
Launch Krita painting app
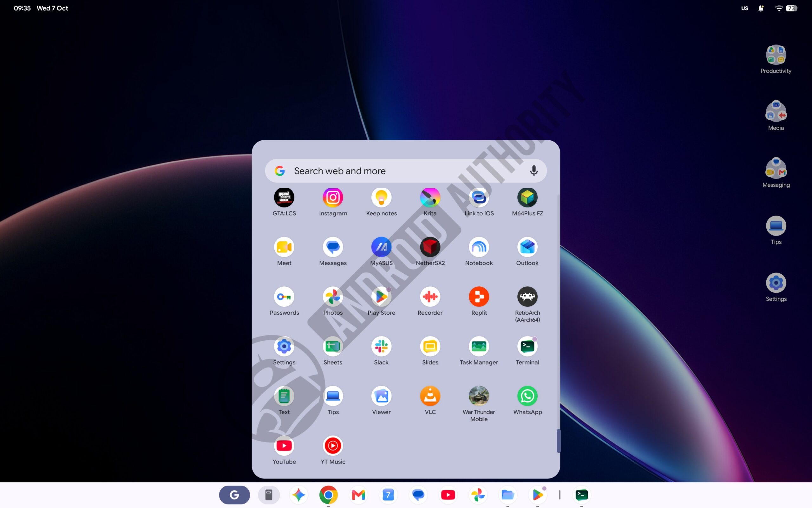430,197
